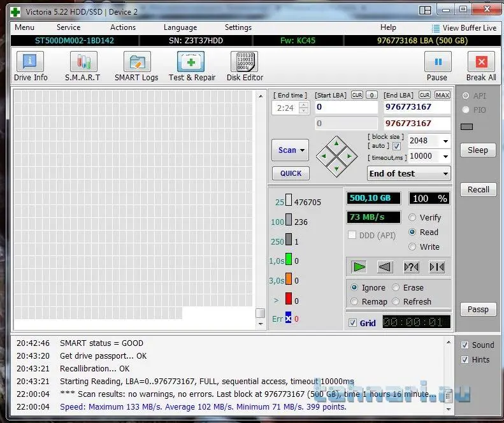Select the Remap radio option

[354, 301]
